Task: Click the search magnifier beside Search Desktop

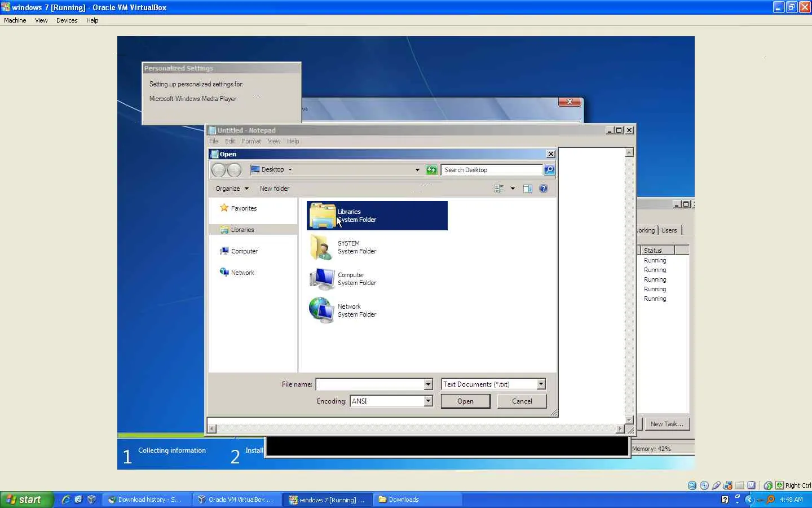Action: (x=549, y=170)
